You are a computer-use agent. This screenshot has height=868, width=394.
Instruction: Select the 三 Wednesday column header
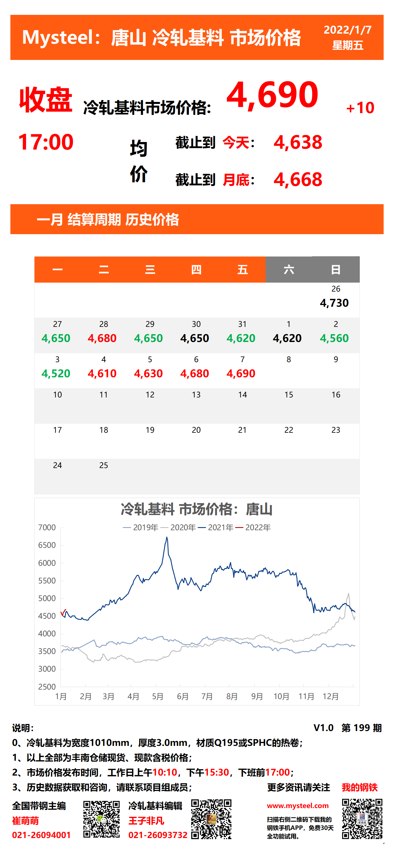pyautogui.click(x=150, y=269)
